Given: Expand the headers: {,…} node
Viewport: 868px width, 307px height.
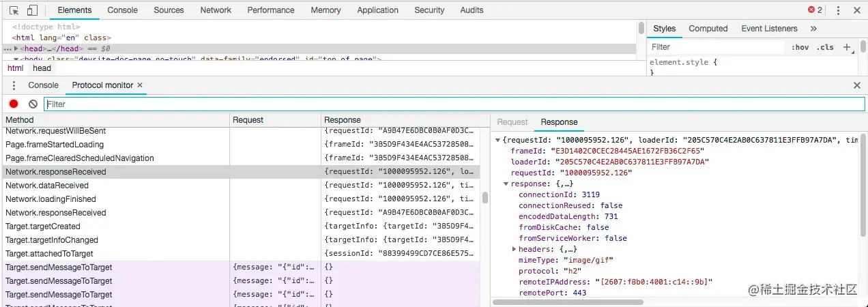Looking at the screenshot, I should click(514, 249).
